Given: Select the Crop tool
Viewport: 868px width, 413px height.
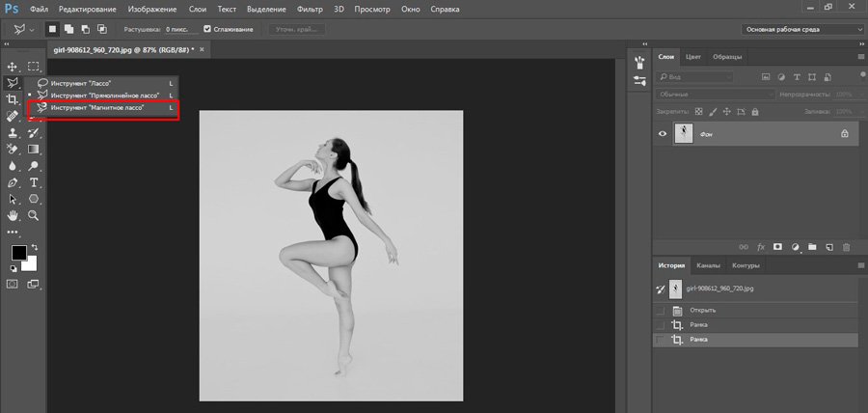Looking at the screenshot, I should [13, 99].
